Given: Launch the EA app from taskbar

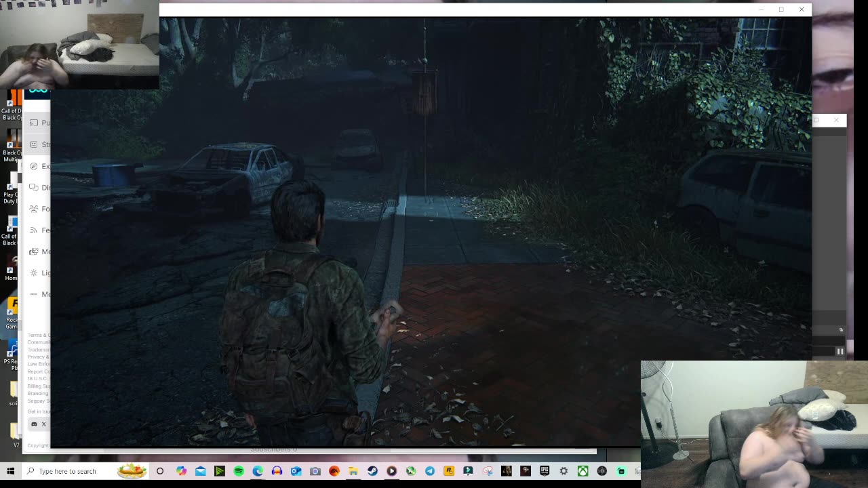Looking at the screenshot, I should click(x=334, y=471).
